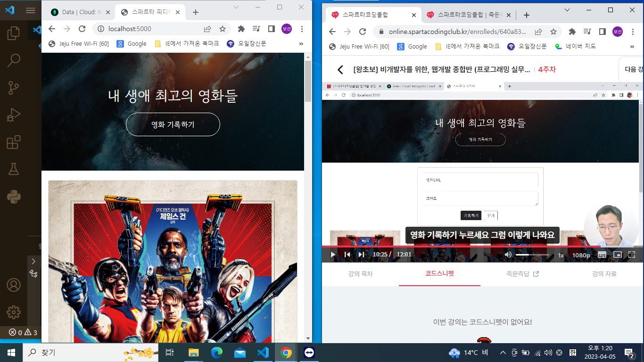
Task: Show more bookmarks in right Chrome
Action: [x=632, y=46]
